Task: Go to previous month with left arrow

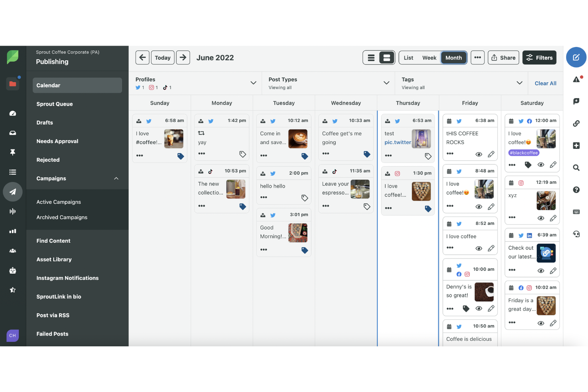Action: click(x=142, y=58)
